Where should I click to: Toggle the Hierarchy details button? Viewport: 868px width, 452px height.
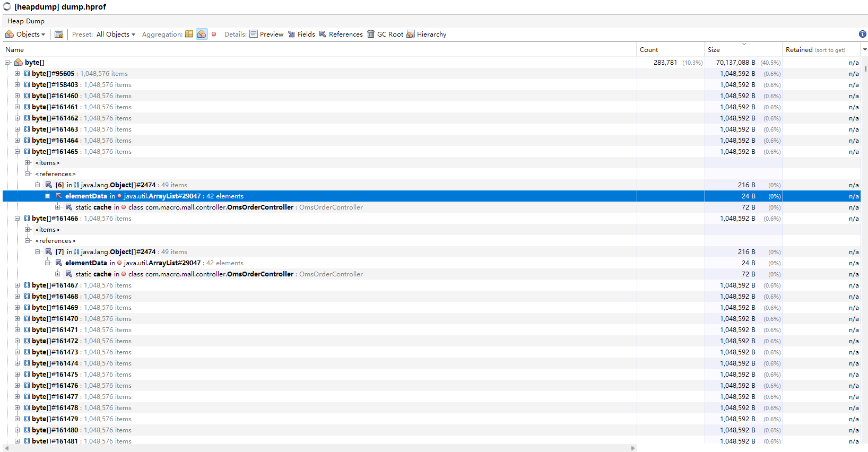point(427,34)
